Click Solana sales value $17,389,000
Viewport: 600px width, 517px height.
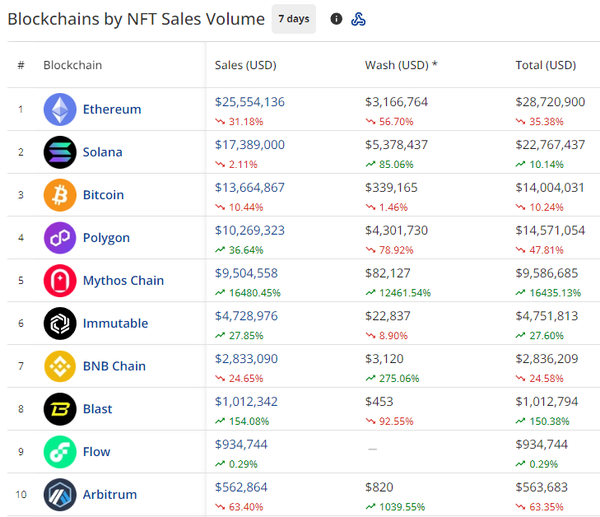[250, 145]
